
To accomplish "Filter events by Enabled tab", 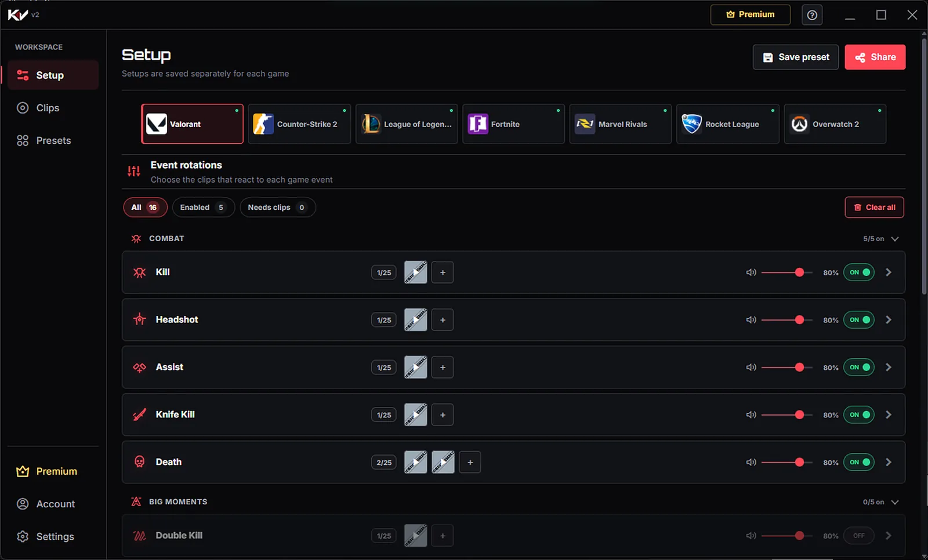I will (204, 208).
